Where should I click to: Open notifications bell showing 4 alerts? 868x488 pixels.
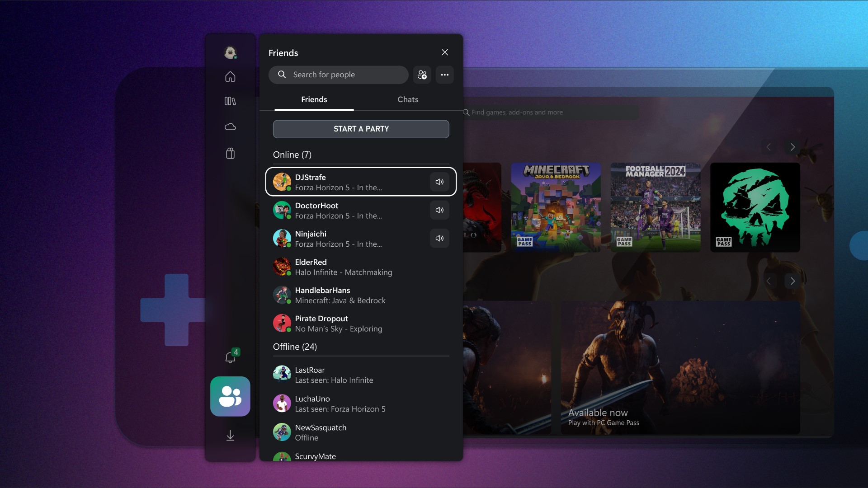[230, 357]
